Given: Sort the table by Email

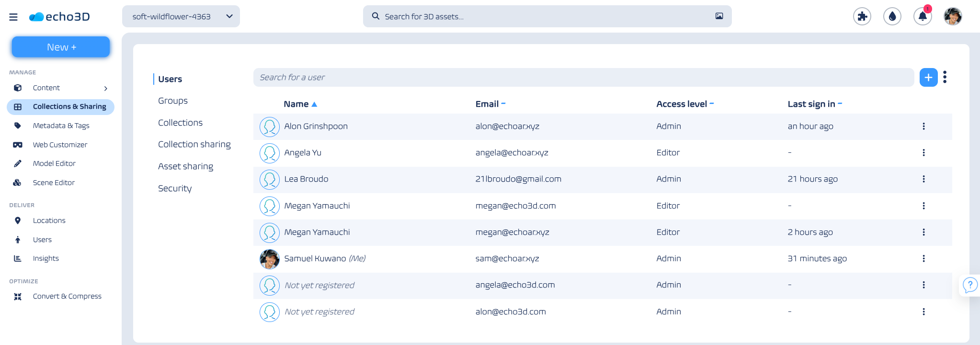Looking at the screenshot, I should (490, 104).
